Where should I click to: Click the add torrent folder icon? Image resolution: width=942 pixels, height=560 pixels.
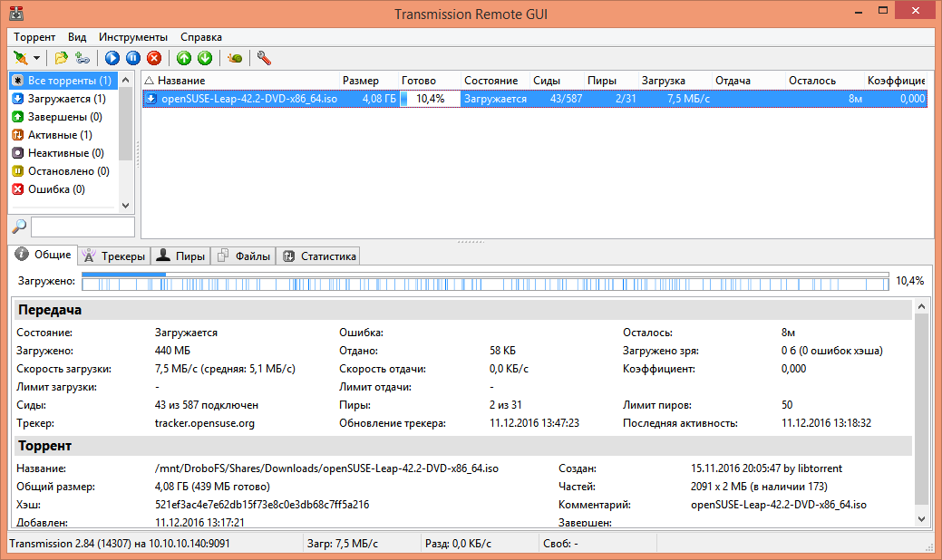pyautogui.click(x=61, y=58)
